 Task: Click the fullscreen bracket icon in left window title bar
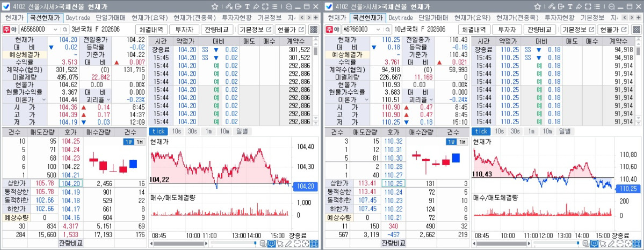(x=265, y=6)
